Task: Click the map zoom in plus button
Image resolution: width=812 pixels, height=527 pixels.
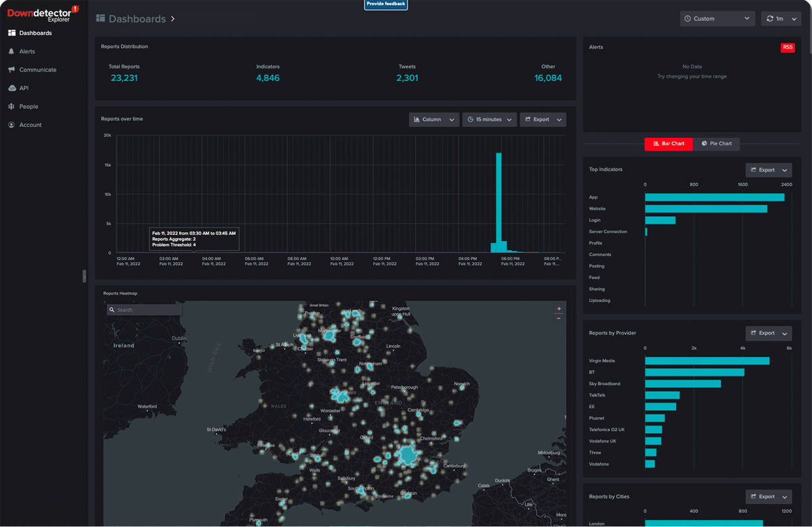Action: point(558,309)
